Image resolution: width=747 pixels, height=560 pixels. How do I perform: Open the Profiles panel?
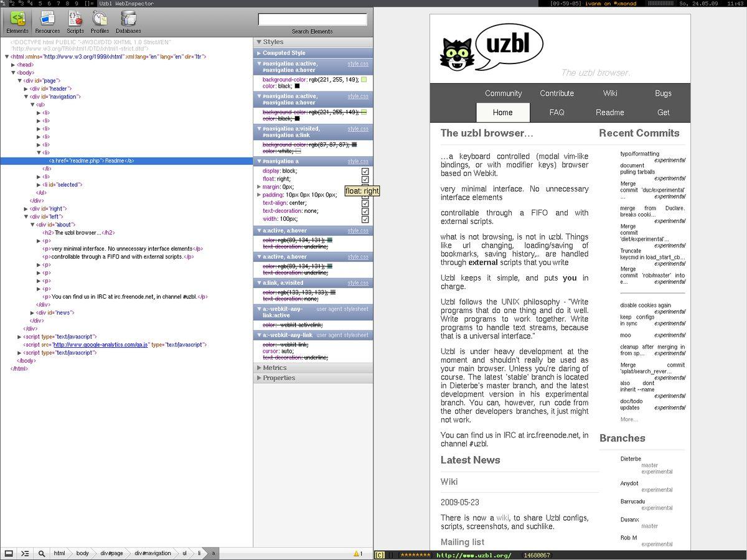(x=100, y=22)
